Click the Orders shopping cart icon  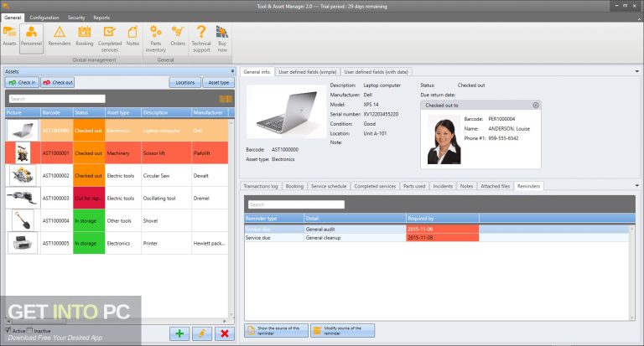(x=178, y=35)
